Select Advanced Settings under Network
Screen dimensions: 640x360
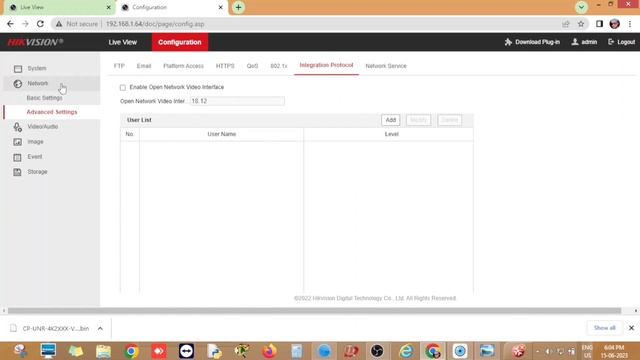pyautogui.click(x=52, y=112)
